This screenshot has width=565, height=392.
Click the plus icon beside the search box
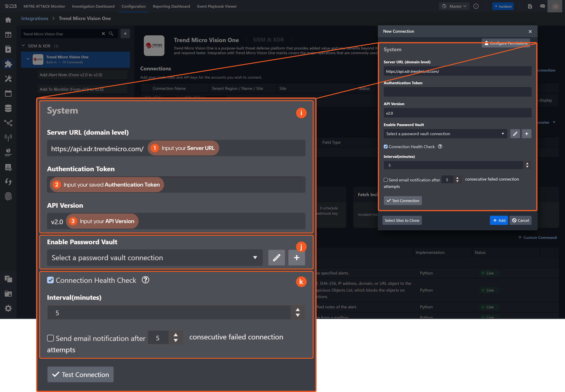(x=125, y=34)
